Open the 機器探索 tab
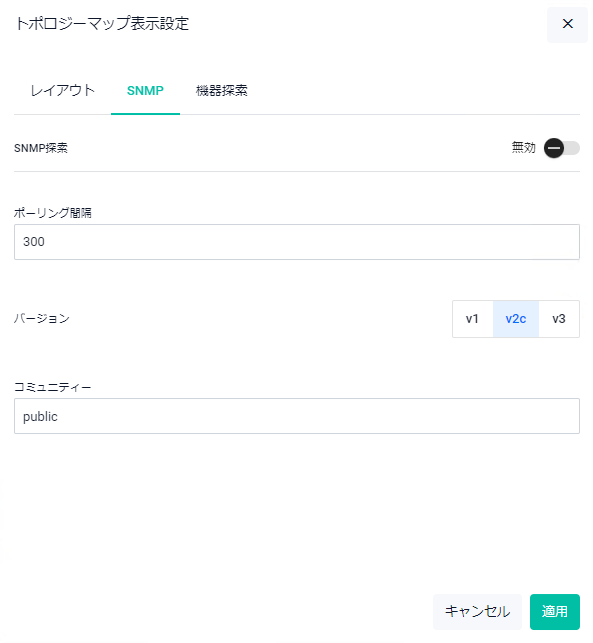The width and height of the screenshot is (593, 643). click(x=221, y=90)
